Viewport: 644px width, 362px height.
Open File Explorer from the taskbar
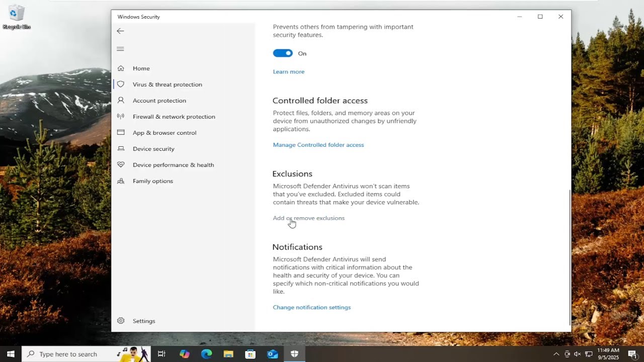(228, 354)
